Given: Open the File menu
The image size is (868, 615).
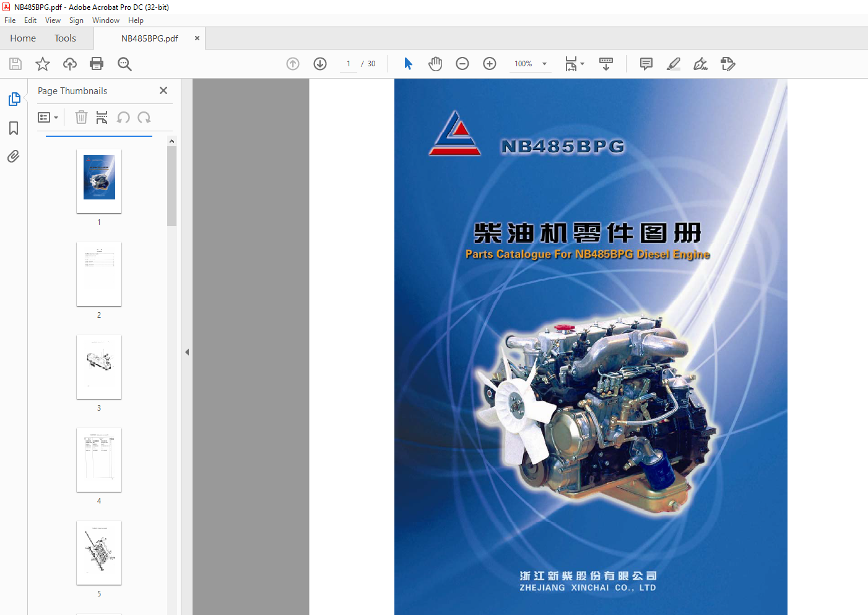Looking at the screenshot, I should [10, 20].
